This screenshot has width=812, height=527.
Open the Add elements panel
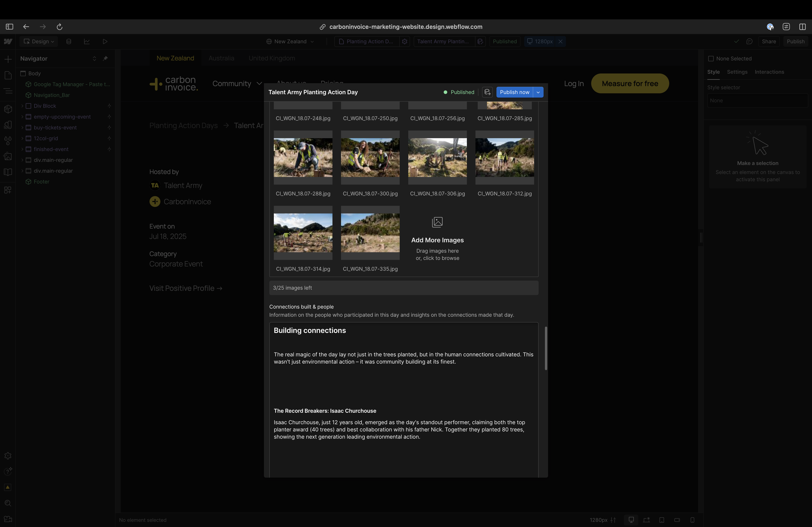[8, 59]
